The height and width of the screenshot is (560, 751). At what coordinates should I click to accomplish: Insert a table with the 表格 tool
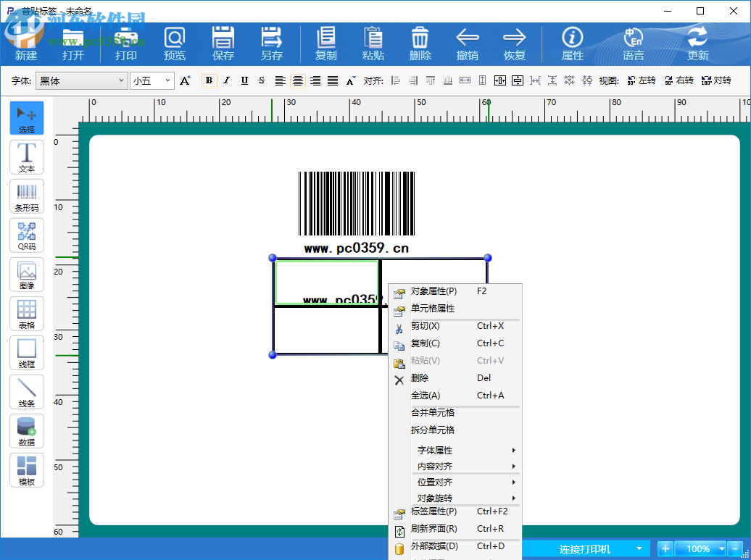[x=27, y=313]
